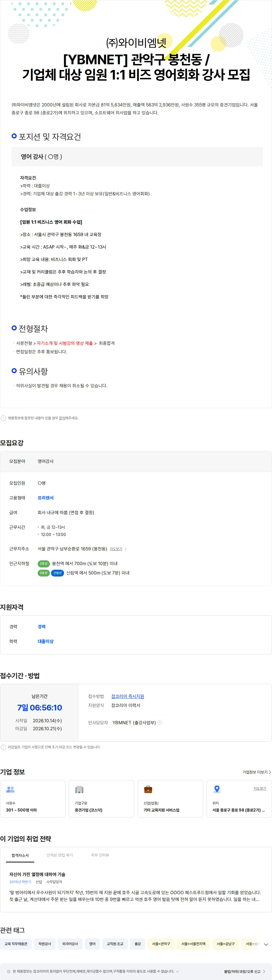The image size is (272, 980).
Task: Switch to the 인적성·면접 후기 tab
Action: [60, 855]
